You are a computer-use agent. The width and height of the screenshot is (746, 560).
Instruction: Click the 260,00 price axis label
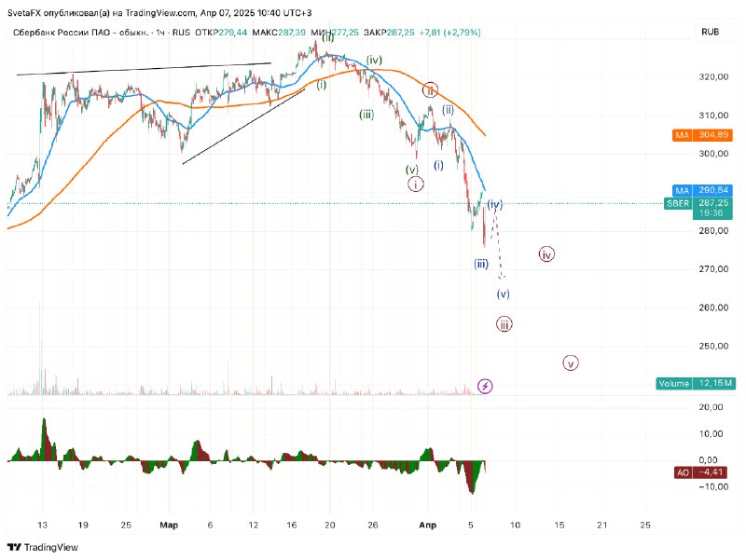pyautogui.click(x=713, y=307)
